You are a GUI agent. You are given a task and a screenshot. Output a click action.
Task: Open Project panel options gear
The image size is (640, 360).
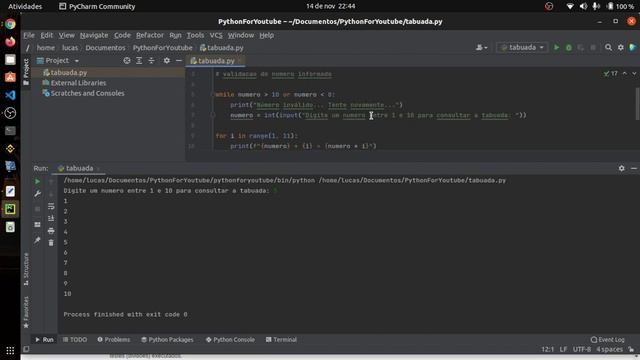(x=167, y=61)
